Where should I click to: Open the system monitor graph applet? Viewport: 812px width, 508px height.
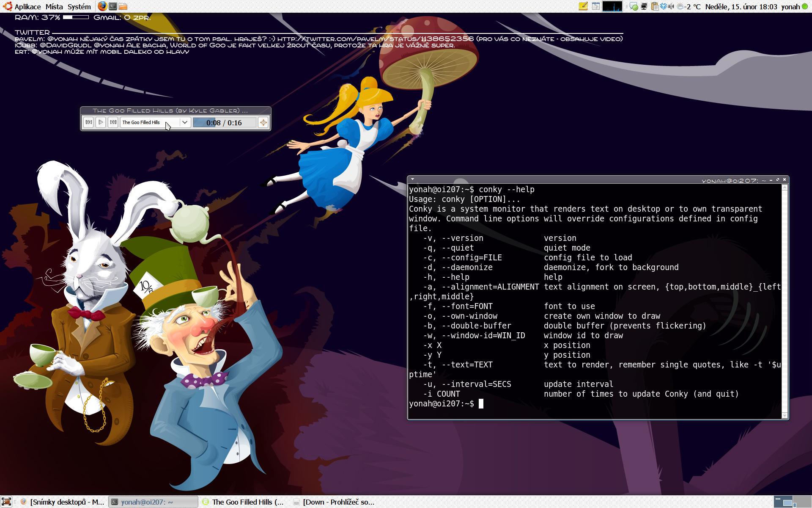[x=612, y=6]
